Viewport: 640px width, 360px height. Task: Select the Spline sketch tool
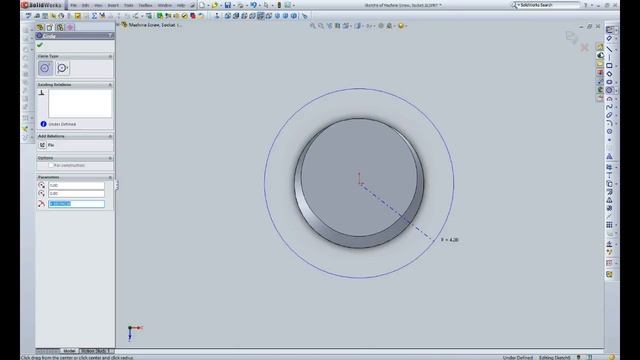point(609,107)
